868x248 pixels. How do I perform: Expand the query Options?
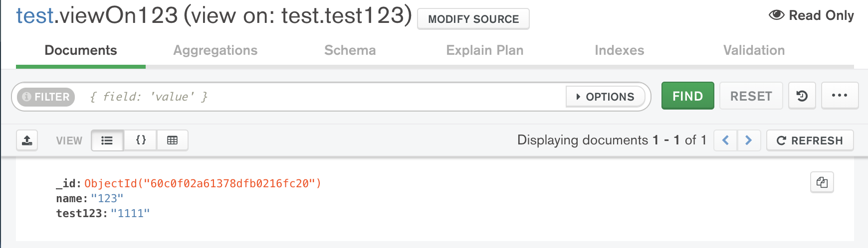(605, 97)
